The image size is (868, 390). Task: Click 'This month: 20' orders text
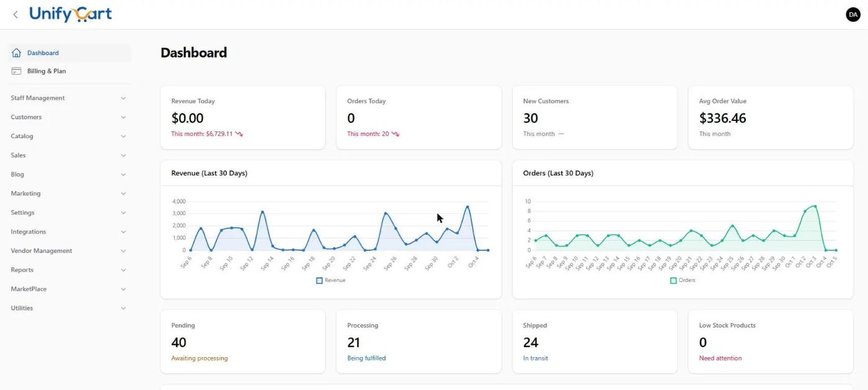tap(368, 134)
